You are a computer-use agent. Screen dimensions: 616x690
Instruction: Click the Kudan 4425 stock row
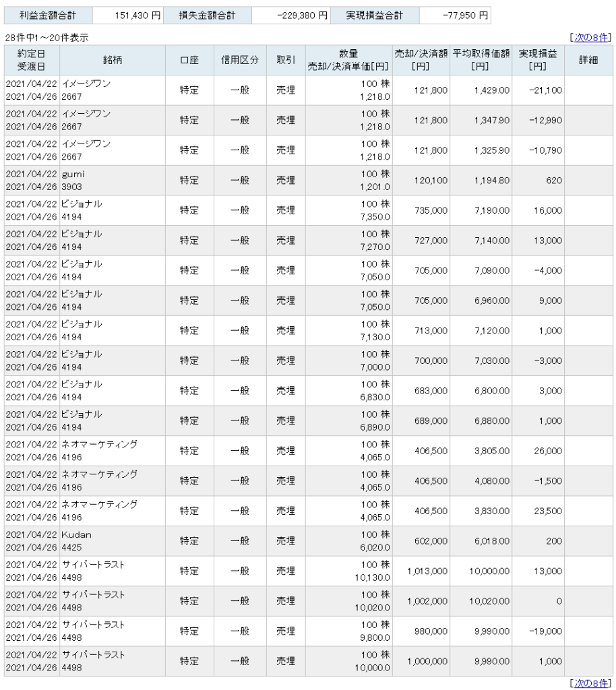click(x=307, y=541)
